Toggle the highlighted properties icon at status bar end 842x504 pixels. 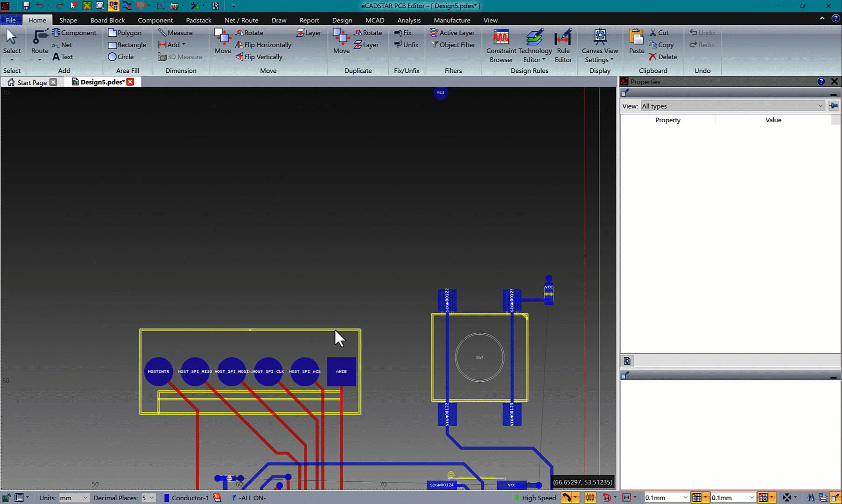point(835,498)
